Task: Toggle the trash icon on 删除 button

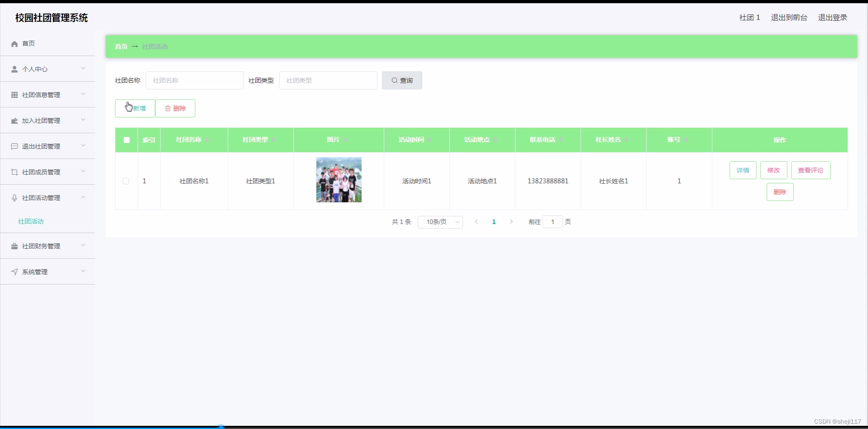Action: pyautogui.click(x=168, y=108)
